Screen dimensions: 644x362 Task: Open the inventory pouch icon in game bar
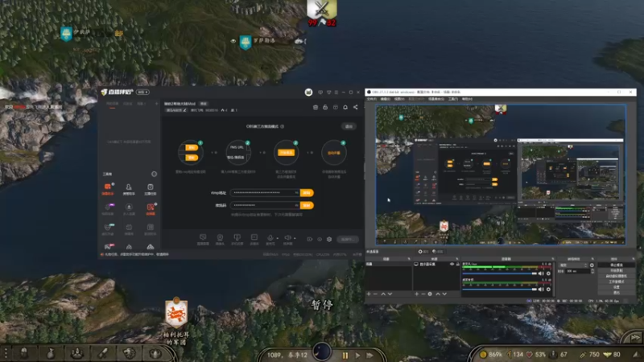click(51, 353)
